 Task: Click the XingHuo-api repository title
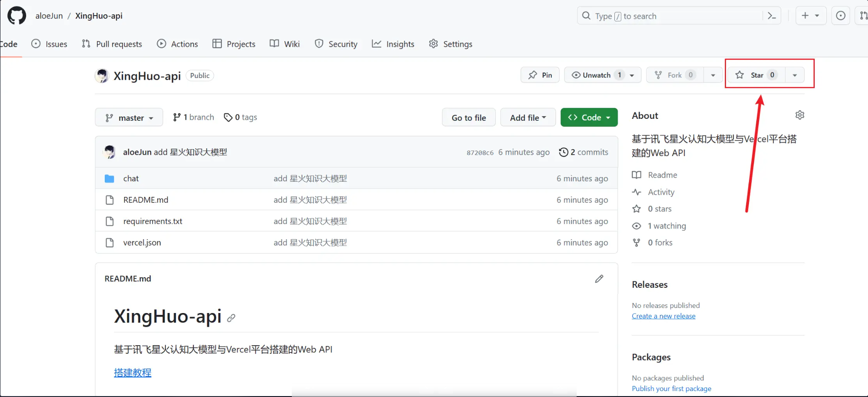tap(147, 76)
